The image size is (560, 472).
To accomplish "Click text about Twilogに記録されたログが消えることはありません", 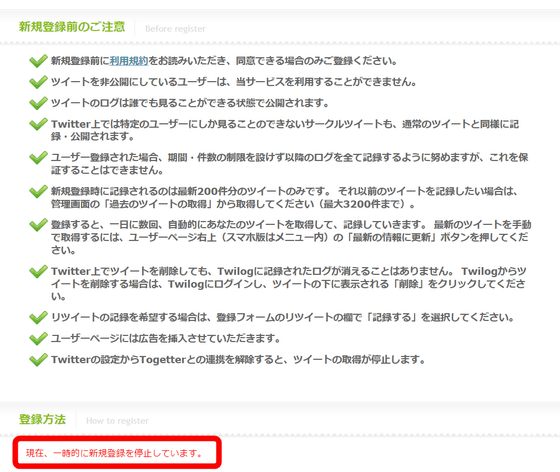I will tap(289, 284).
